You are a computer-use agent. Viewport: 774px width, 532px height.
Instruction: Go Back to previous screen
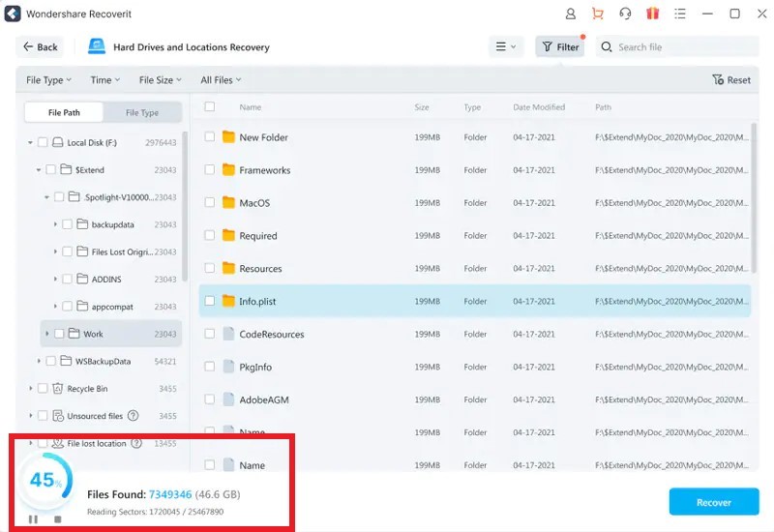[40, 46]
